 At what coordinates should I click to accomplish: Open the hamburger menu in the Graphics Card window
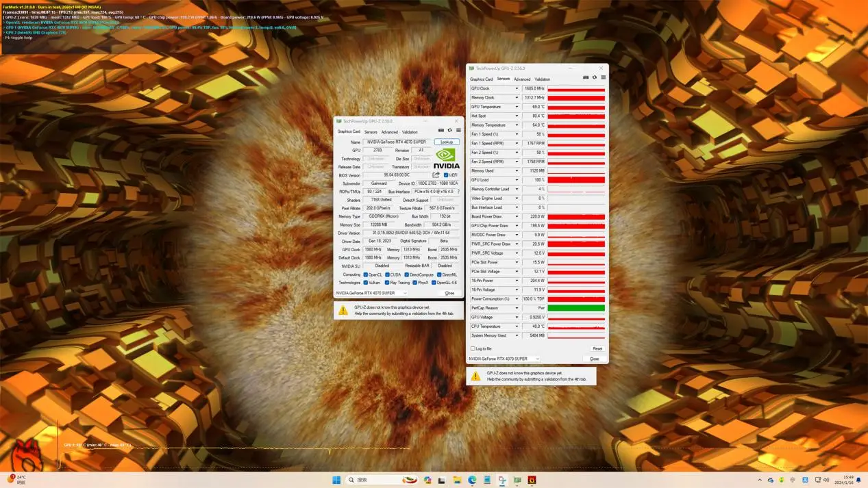pyautogui.click(x=458, y=130)
